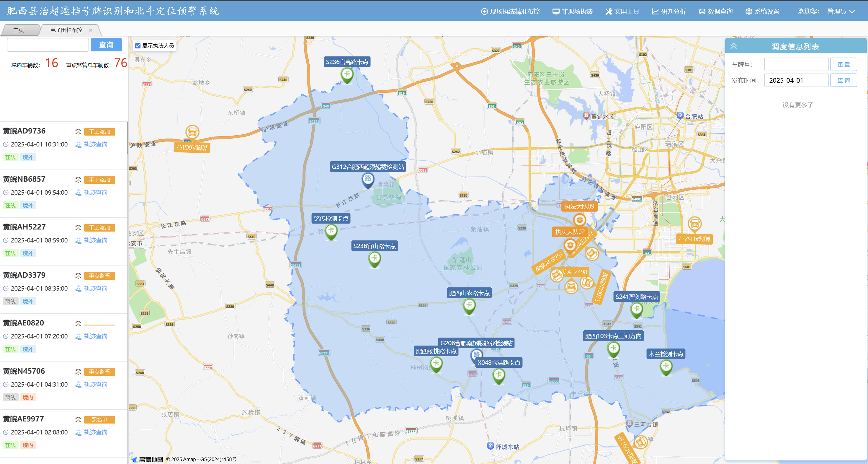Click the layers icon for 黄皖N45706
This screenshot has height=464, width=868.
tap(78, 372)
